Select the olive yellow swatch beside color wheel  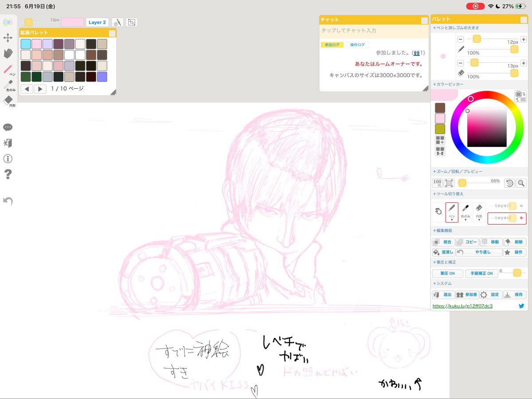440,129
